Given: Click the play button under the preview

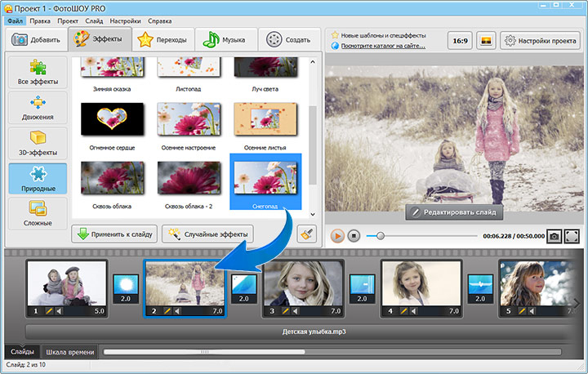Looking at the screenshot, I should [x=337, y=236].
